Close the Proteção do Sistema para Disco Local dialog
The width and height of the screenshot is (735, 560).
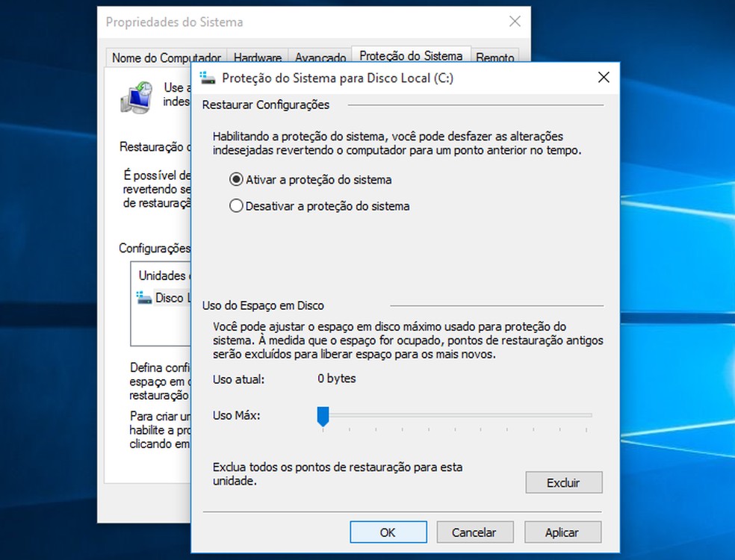[x=604, y=78]
